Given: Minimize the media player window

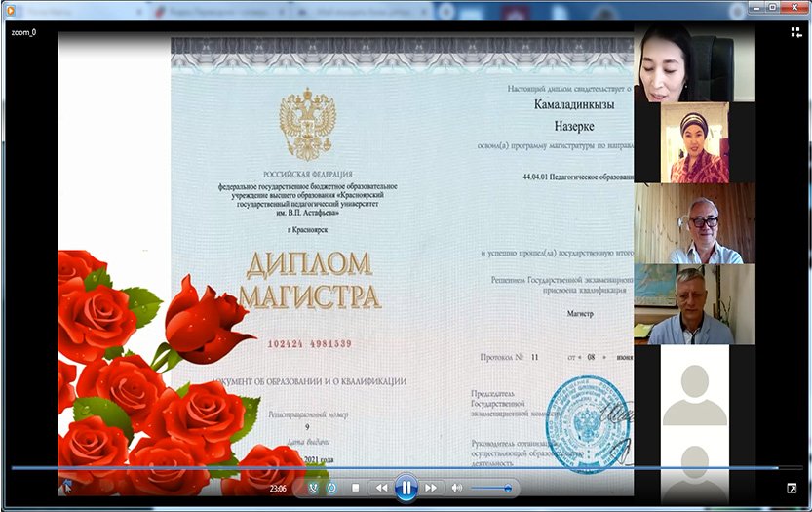Looking at the screenshot, I should [757, 7].
